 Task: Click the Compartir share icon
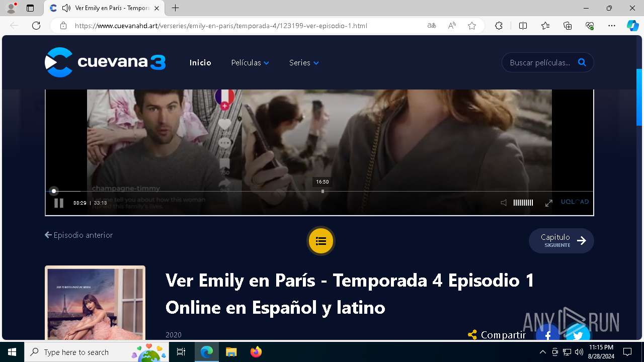tap(472, 335)
